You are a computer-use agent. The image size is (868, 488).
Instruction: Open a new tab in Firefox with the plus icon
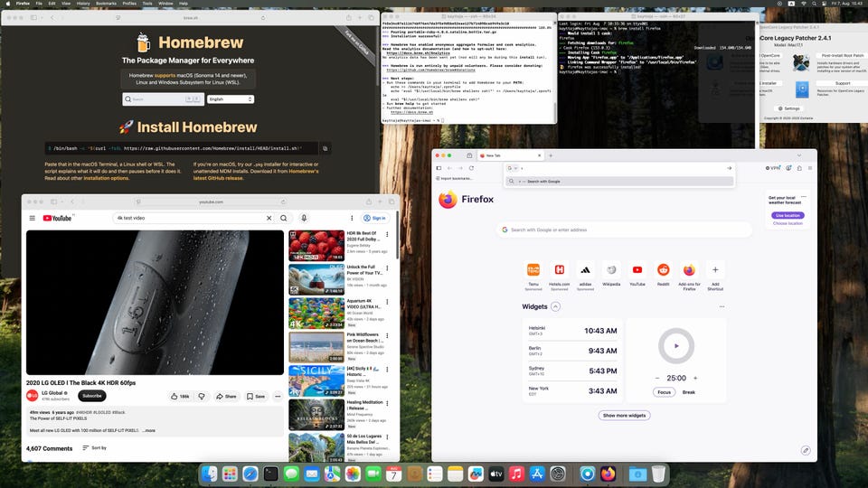(x=551, y=155)
